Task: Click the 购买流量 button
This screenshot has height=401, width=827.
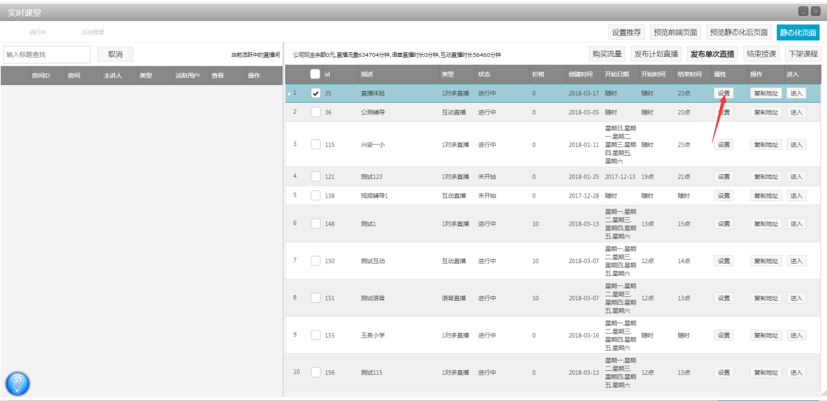Action: (607, 54)
